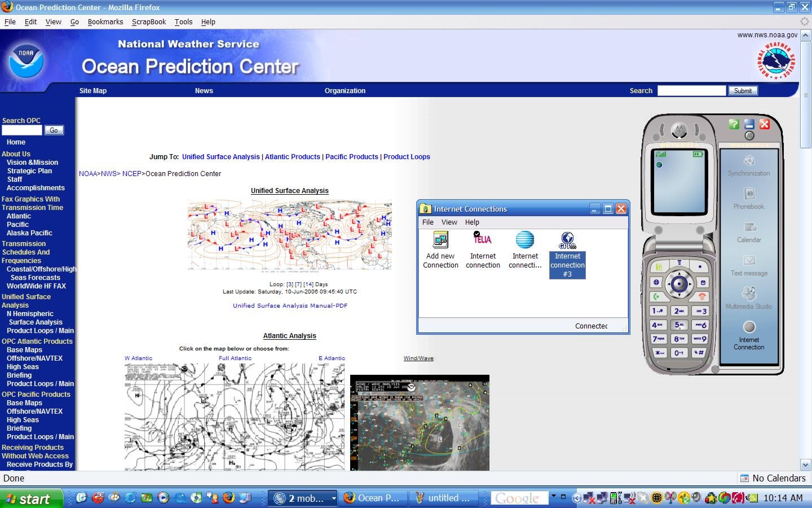Select Add new Connection icon
This screenshot has height=508, width=812.
pos(440,251)
